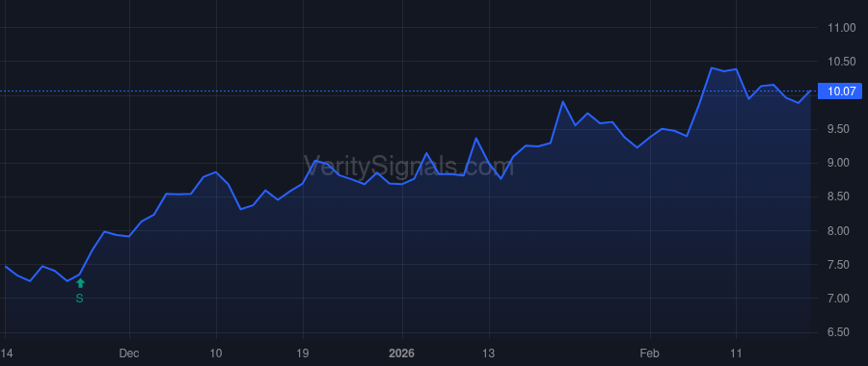Screen dimensions: 868x366
Task: Click the green S letter under arrow
Action: (x=80, y=299)
